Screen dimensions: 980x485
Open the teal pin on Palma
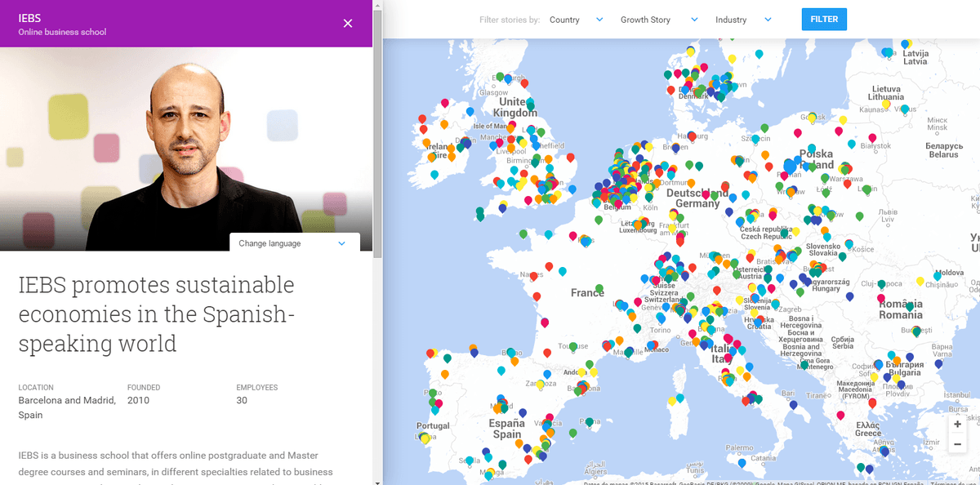click(589, 422)
